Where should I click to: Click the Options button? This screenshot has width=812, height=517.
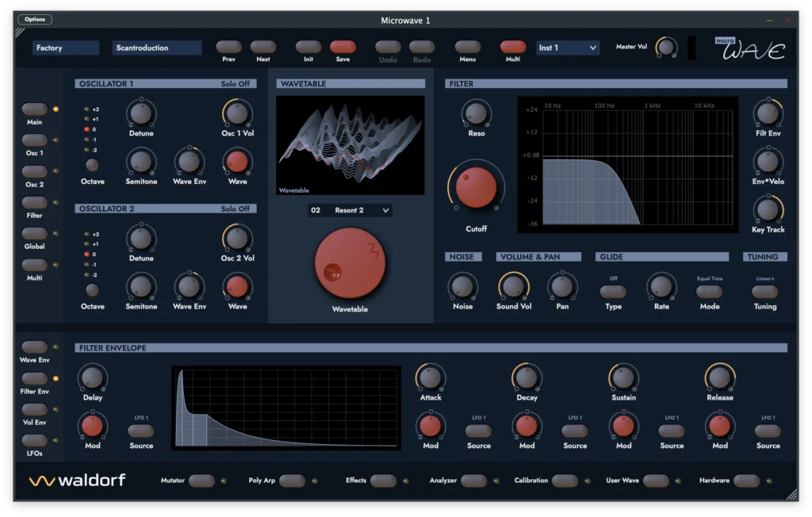point(35,20)
